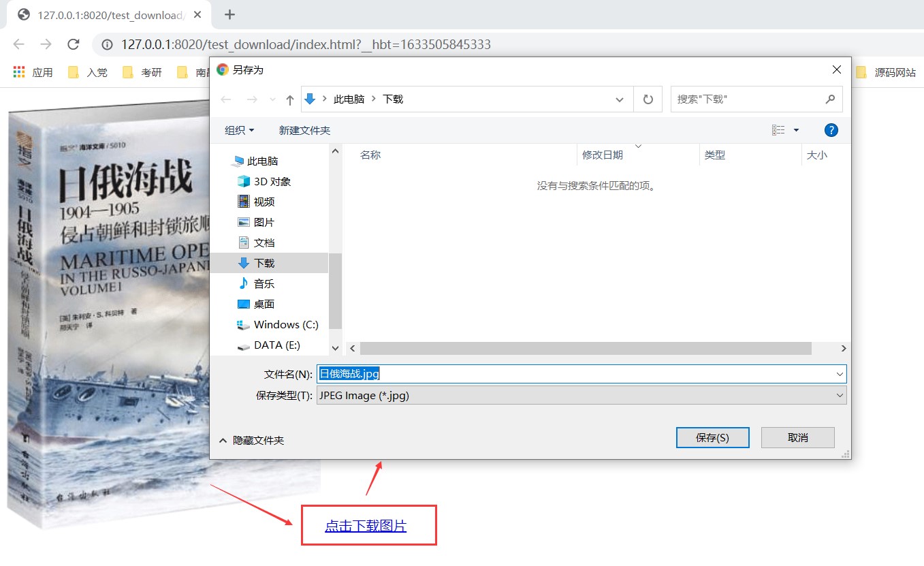Click the search magnifier icon
The width and height of the screenshot is (924, 566).
(x=830, y=99)
